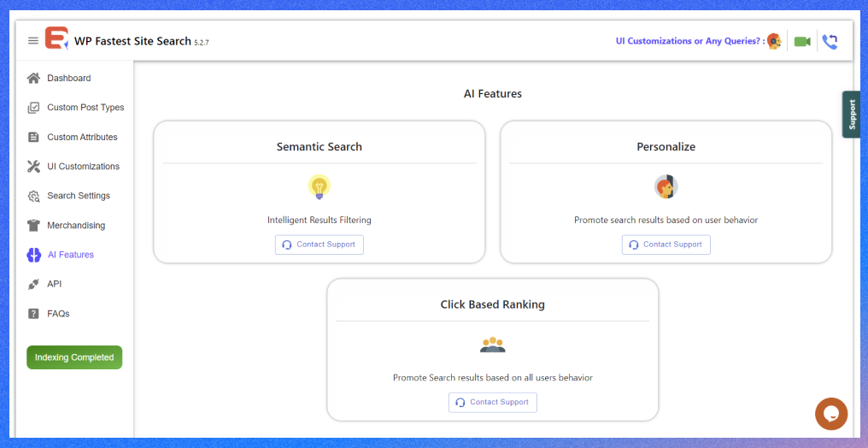This screenshot has height=448, width=868.
Task: Click the Custom Post Types icon
Action: [x=34, y=108]
